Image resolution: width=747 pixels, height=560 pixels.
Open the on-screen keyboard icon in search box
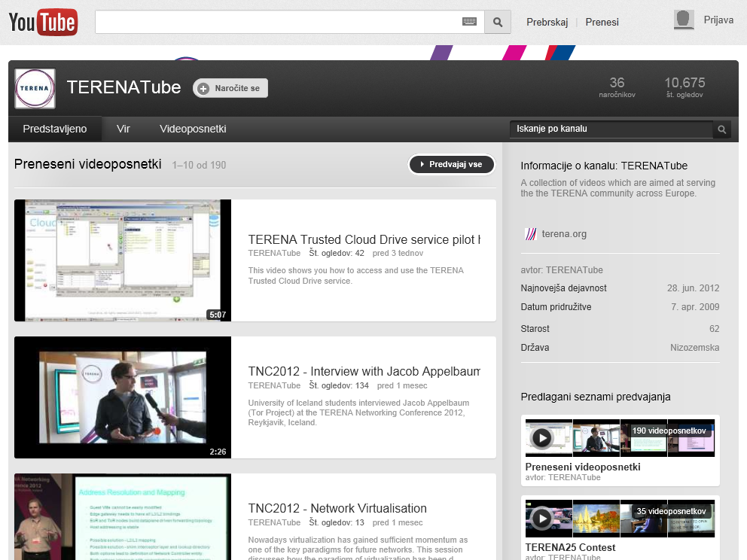[469, 22]
